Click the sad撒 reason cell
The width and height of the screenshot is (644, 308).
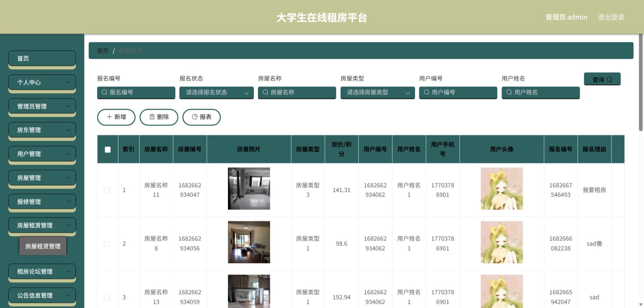[x=594, y=244]
